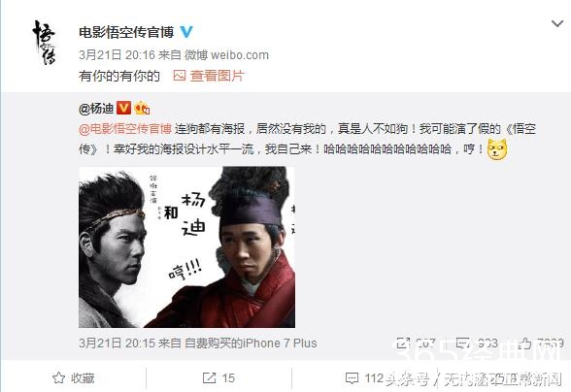Click the repost button showing 15
The width and height of the screenshot is (571, 392).
point(218,378)
